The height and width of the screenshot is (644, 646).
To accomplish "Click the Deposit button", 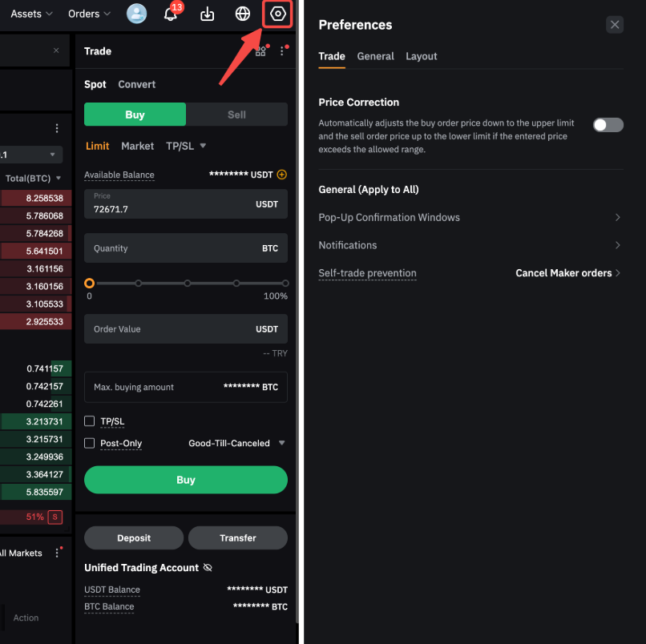I will (134, 537).
